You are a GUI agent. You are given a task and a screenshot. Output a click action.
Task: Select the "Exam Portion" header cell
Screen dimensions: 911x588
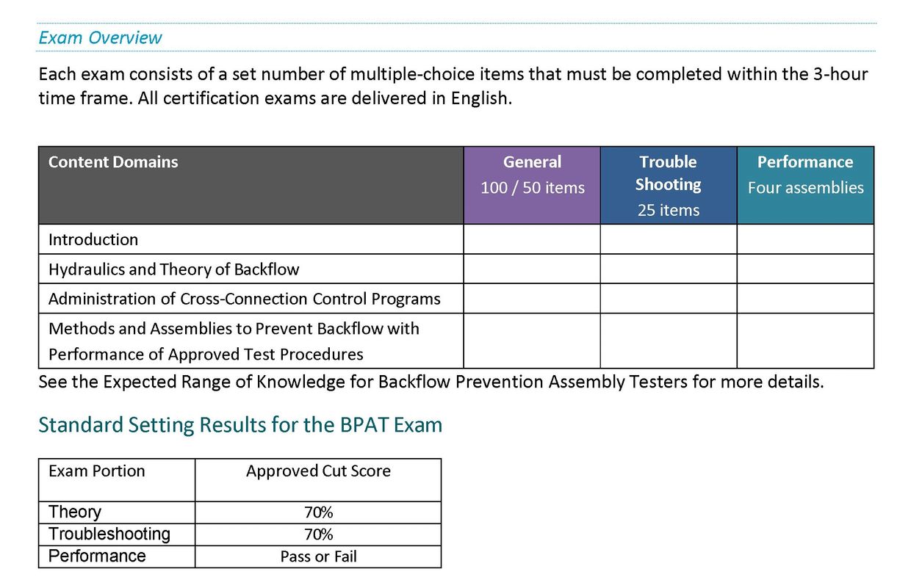(x=97, y=471)
